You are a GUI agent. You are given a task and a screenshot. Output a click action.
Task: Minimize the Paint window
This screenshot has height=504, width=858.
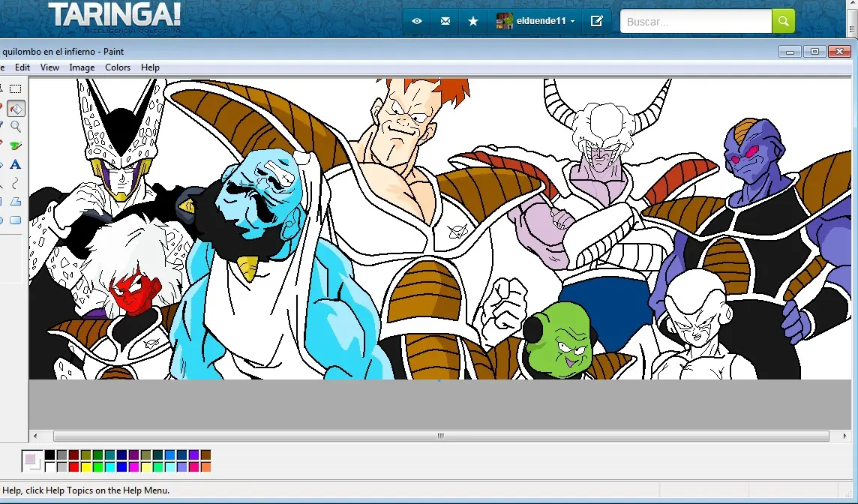coord(790,52)
